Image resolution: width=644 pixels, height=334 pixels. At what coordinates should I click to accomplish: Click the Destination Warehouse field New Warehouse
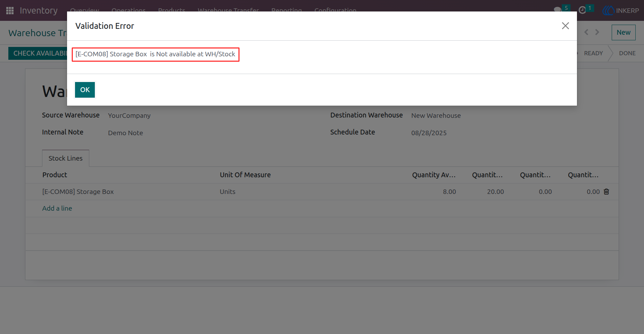[x=436, y=115]
